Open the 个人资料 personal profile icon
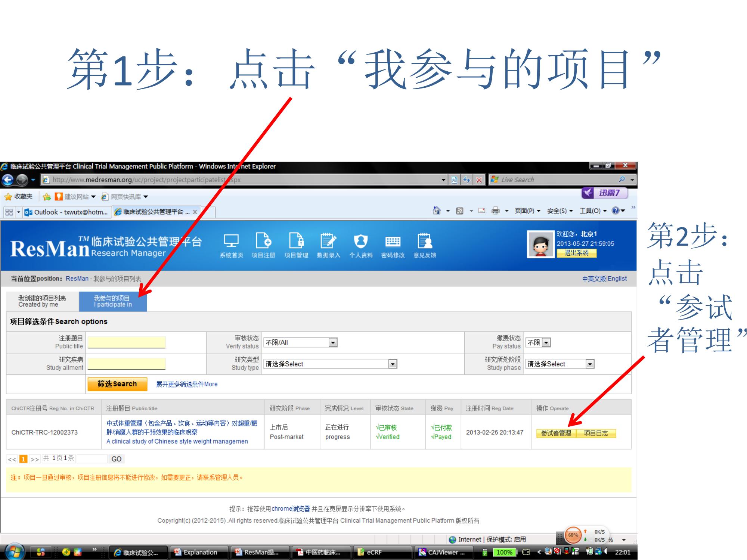747x560 pixels. tap(361, 245)
